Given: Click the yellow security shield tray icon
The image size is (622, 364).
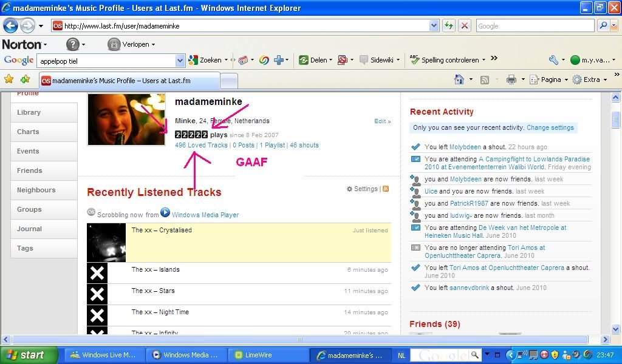Looking at the screenshot, I should coord(555,355).
